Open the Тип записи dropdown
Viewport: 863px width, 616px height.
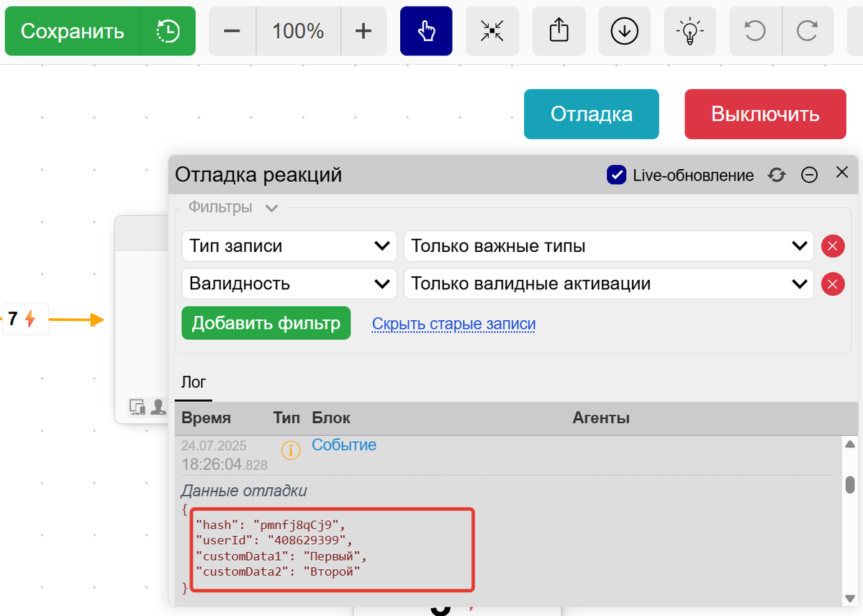[289, 246]
